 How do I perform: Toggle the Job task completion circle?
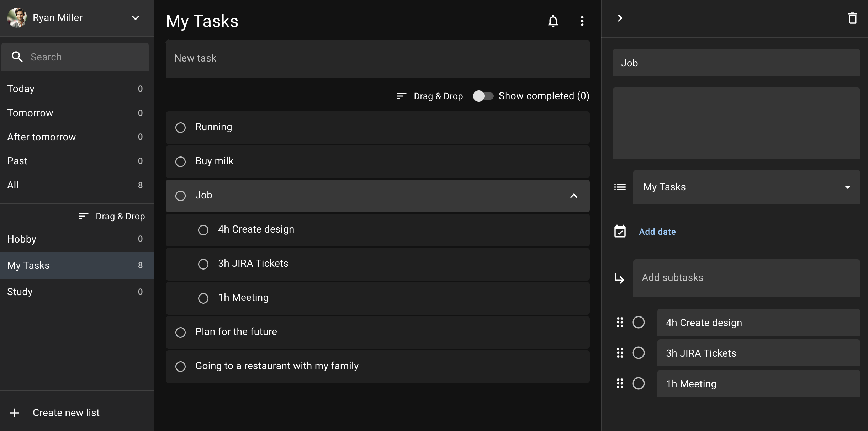click(180, 195)
